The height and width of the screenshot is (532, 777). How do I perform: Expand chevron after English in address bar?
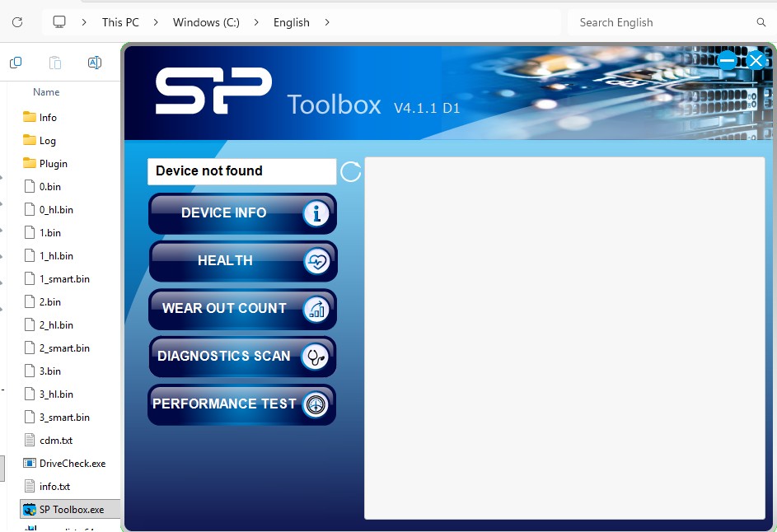point(327,22)
